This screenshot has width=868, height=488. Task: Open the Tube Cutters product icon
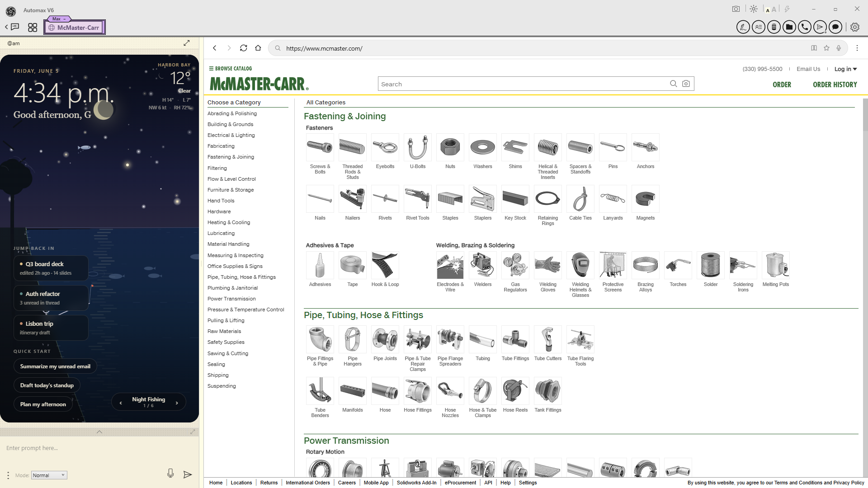click(548, 339)
